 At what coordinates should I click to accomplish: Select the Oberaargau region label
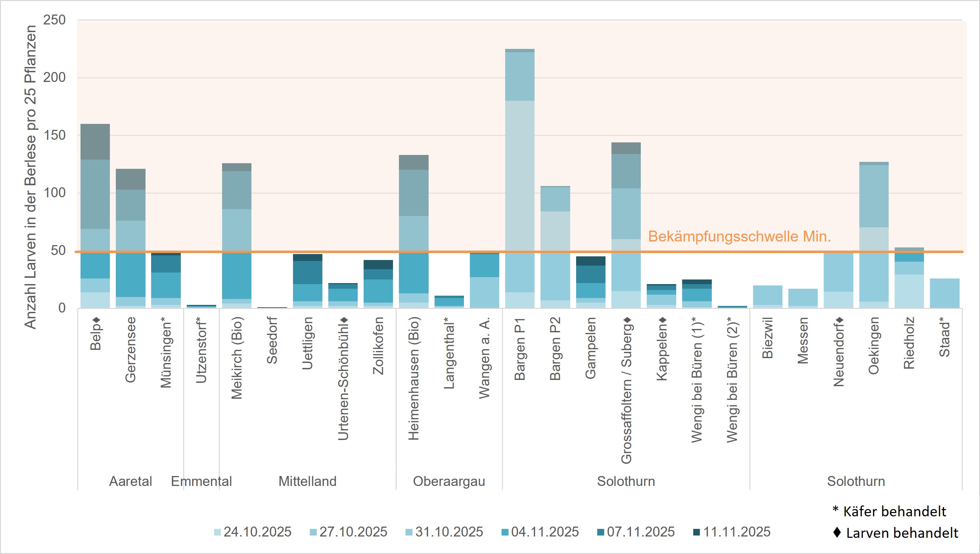(449, 481)
